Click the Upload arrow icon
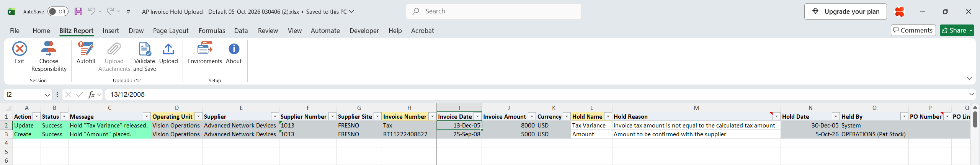Image resolution: width=980 pixels, height=165 pixels. [168, 49]
